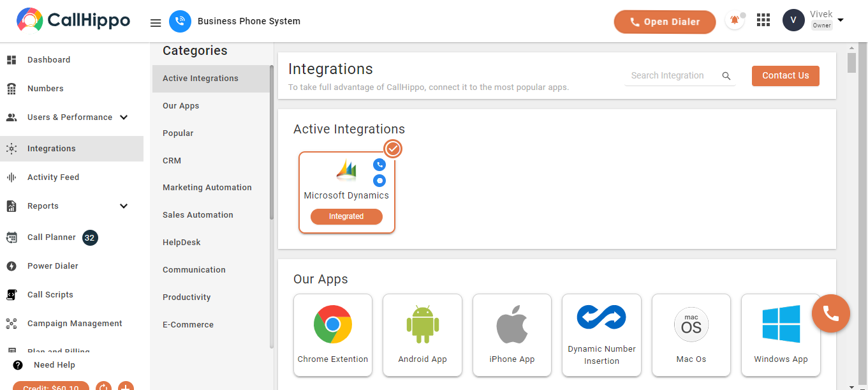Select Active Integrations category
868x390 pixels.
(x=211, y=79)
